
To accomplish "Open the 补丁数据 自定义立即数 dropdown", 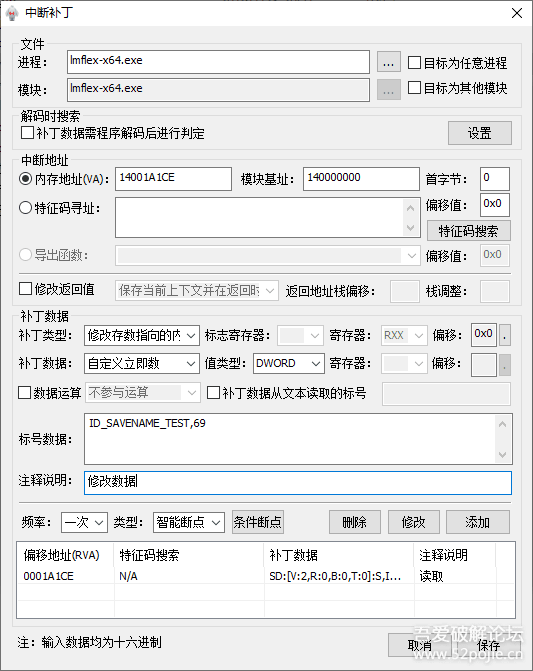I will (x=142, y=364).
